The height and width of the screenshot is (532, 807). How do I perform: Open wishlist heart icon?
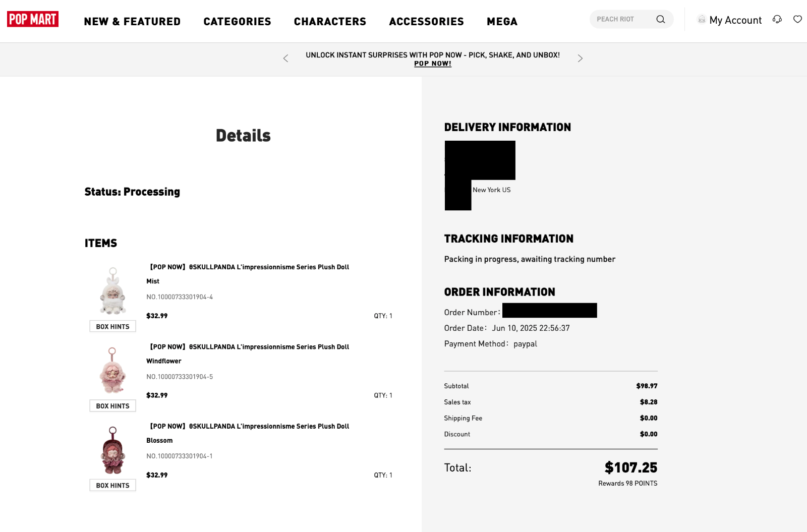tap(797, 19)
